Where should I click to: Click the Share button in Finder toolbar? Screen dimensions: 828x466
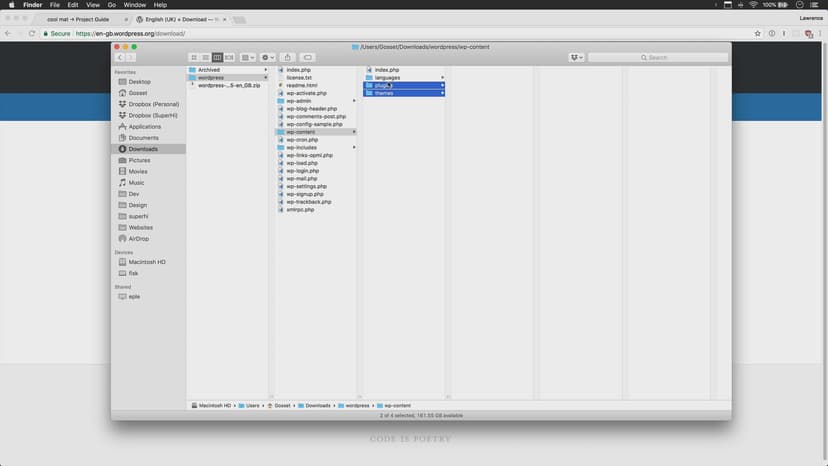point(287,57)
